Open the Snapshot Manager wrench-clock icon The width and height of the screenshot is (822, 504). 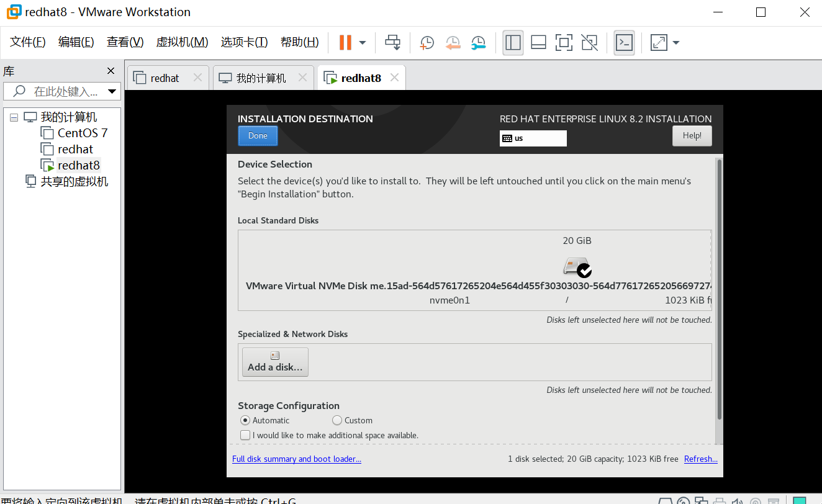tap(478, 42)
